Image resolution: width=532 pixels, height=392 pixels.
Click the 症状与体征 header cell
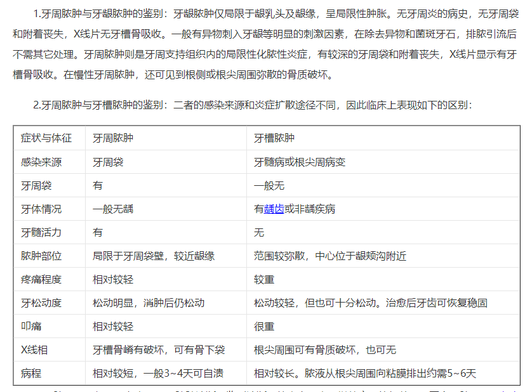(x=46, y=138)
